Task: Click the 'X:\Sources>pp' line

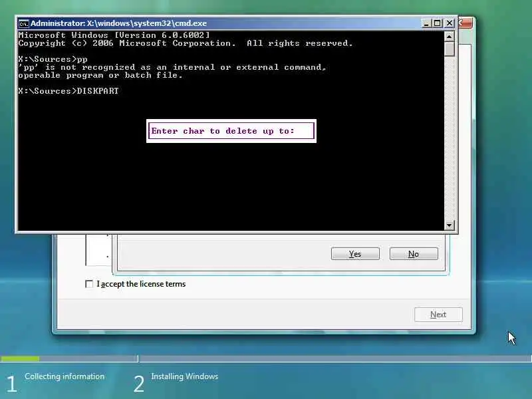Action: point(53,59)
